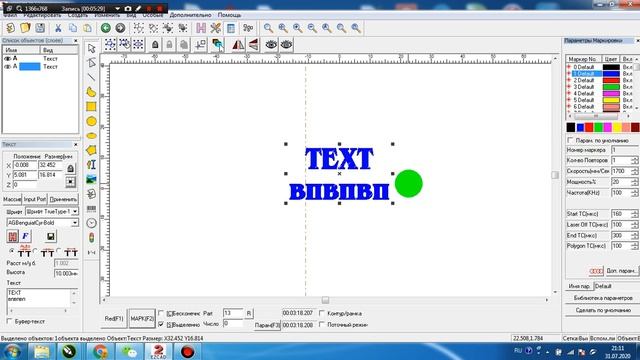
Task: Click the Библиотека параметров button
Action: click(x=603, y=298)
